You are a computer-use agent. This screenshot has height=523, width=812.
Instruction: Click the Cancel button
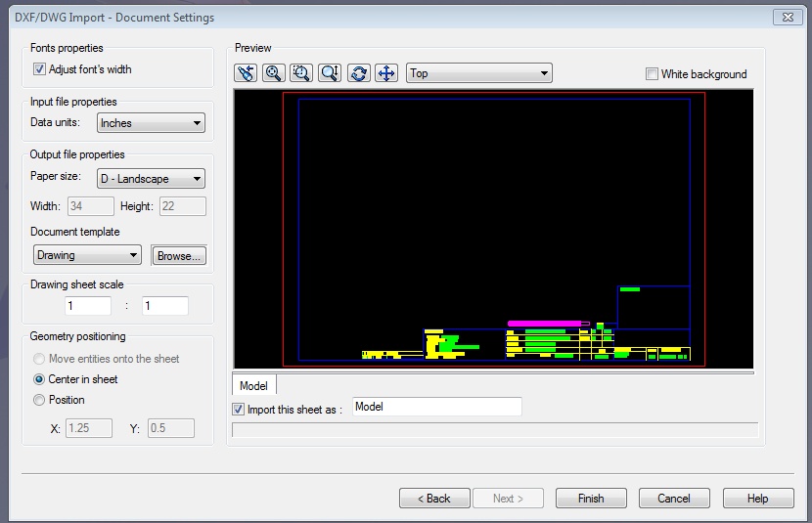[x=674, y=499]
